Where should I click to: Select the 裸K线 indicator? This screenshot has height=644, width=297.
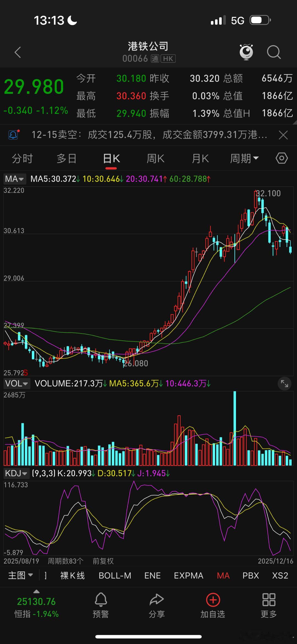(73, 575)
